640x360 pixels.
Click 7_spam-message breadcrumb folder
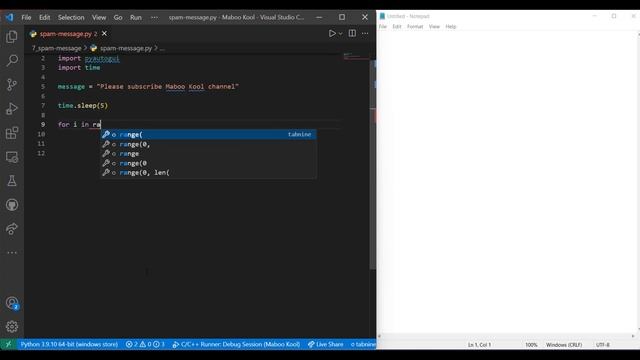point(56,48)
